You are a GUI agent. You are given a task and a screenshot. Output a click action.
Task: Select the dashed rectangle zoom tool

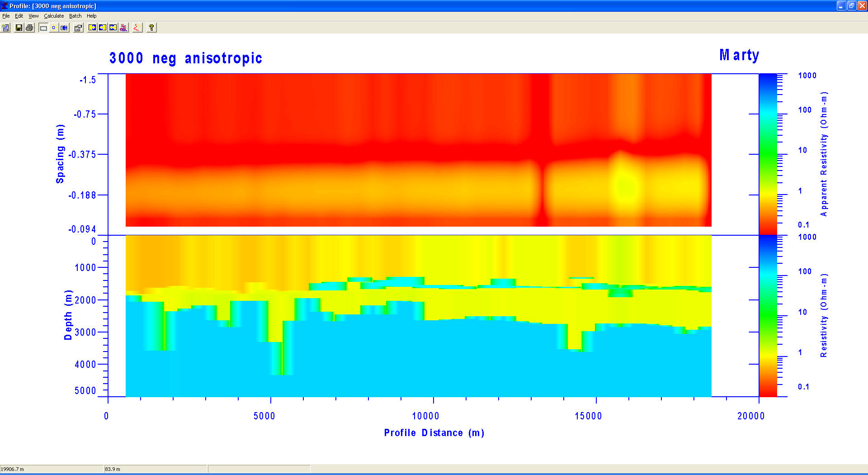point(43,28)
